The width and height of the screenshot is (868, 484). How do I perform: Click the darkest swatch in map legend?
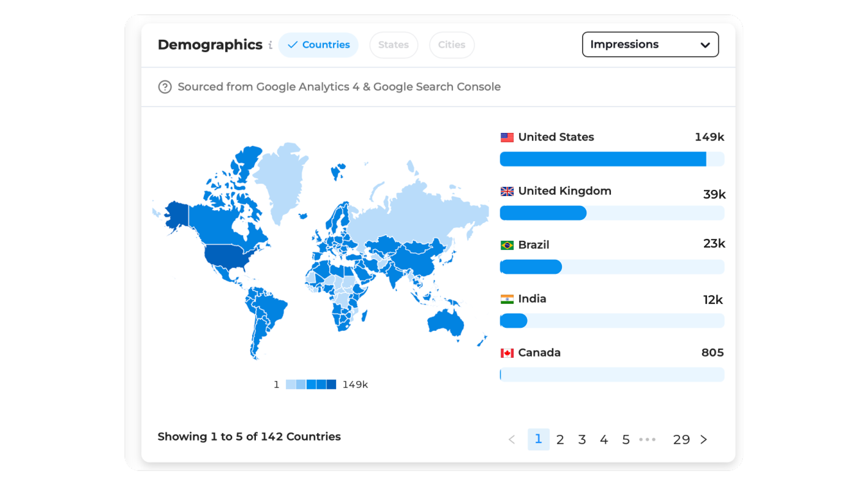coord(331,385)
